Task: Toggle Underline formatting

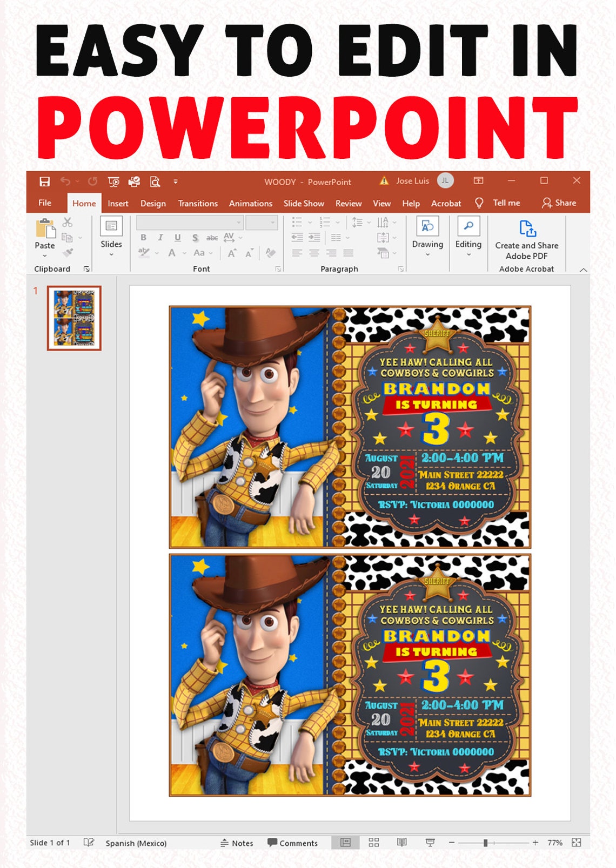Action: point(178,237)
